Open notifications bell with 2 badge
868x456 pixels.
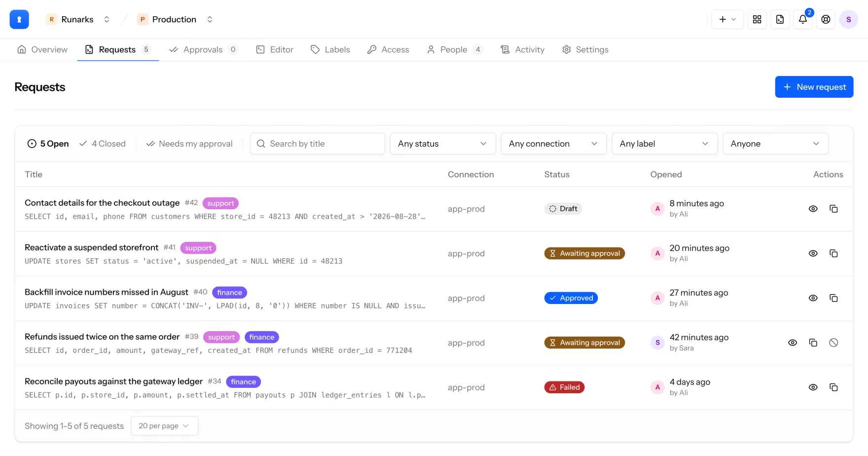pyautogui.click(x=803, y=19)
